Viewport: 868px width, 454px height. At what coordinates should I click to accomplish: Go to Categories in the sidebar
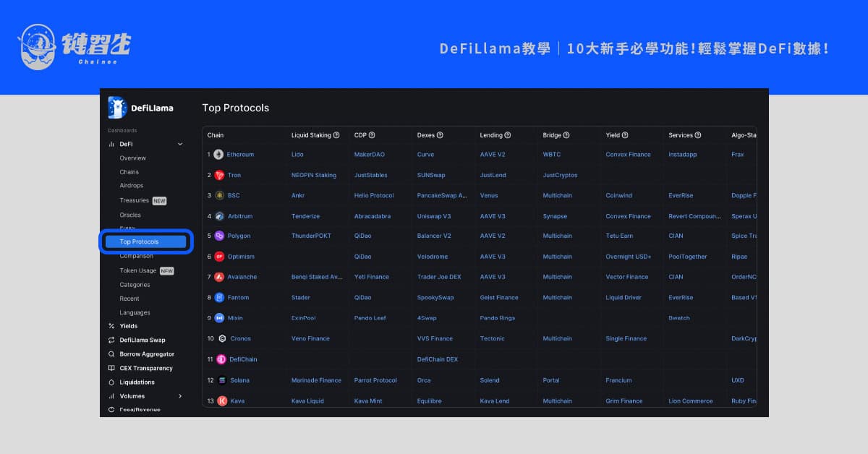(135, 285)
